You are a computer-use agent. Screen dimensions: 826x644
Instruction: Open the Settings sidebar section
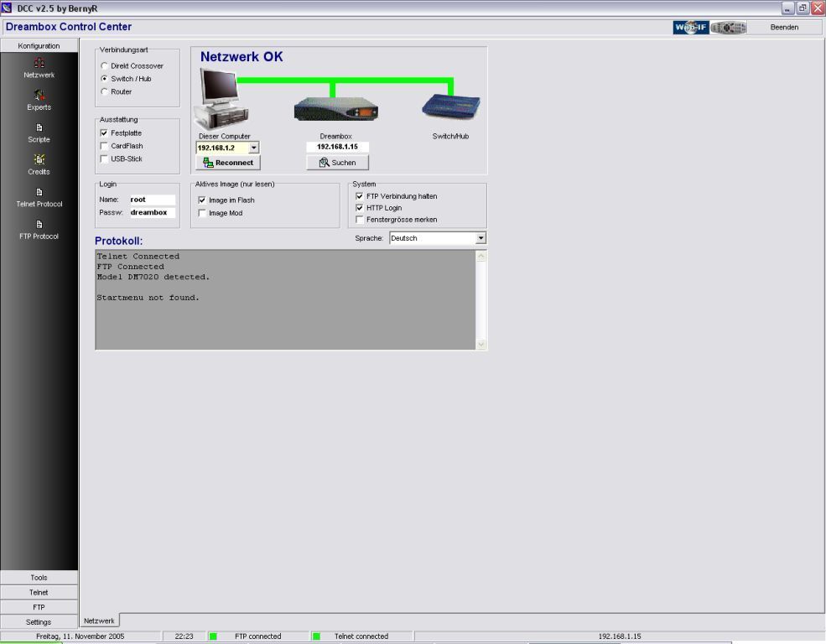click(x=39, y=622)
